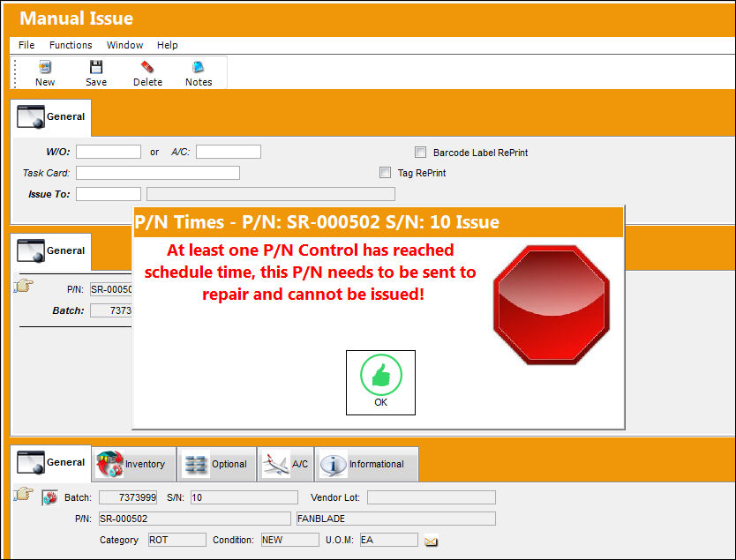736x560 pixels.
Task: Open the File menu
Action: pyautogui.click(x=26, y=45)
